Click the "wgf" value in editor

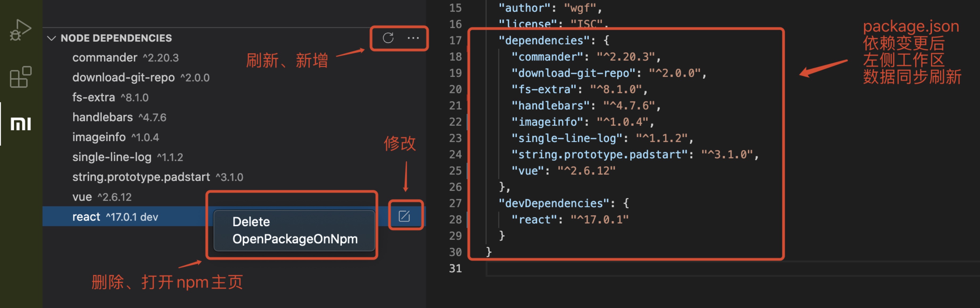(x=580, y=8)
